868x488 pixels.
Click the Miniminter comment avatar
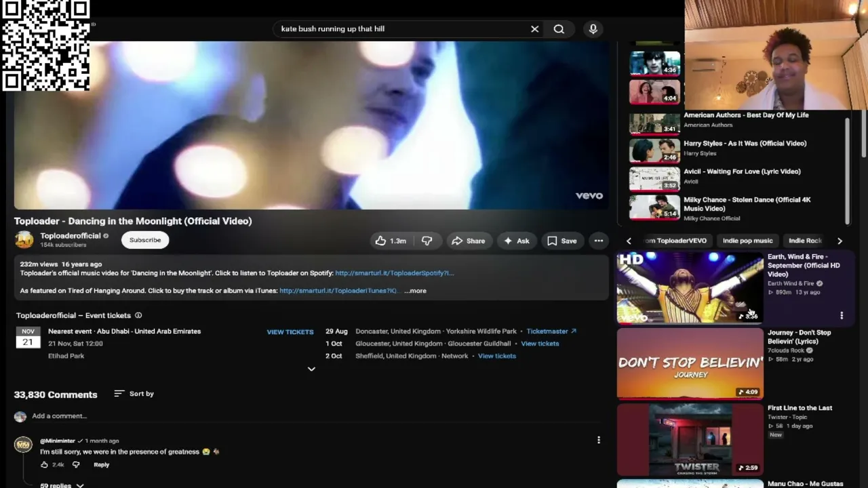24,445
